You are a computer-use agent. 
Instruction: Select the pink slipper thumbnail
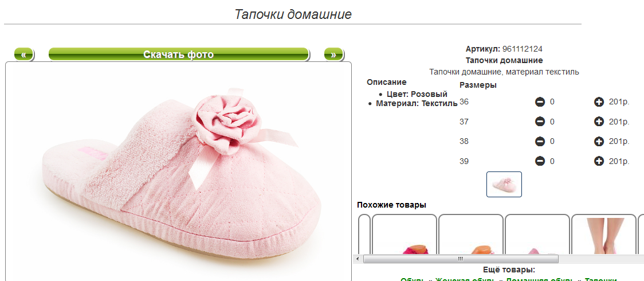[x=504, y=184]
